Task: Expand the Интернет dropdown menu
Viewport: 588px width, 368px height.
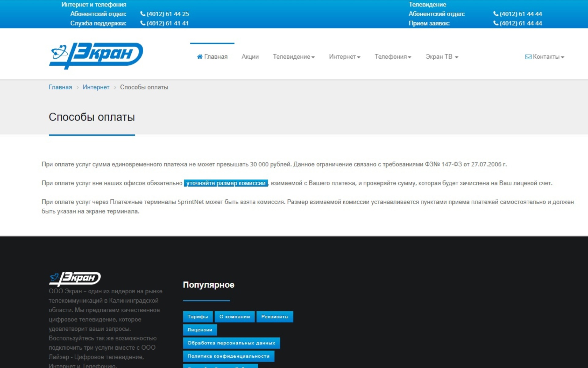Action: pyautogui.click(x=345, y=57)
